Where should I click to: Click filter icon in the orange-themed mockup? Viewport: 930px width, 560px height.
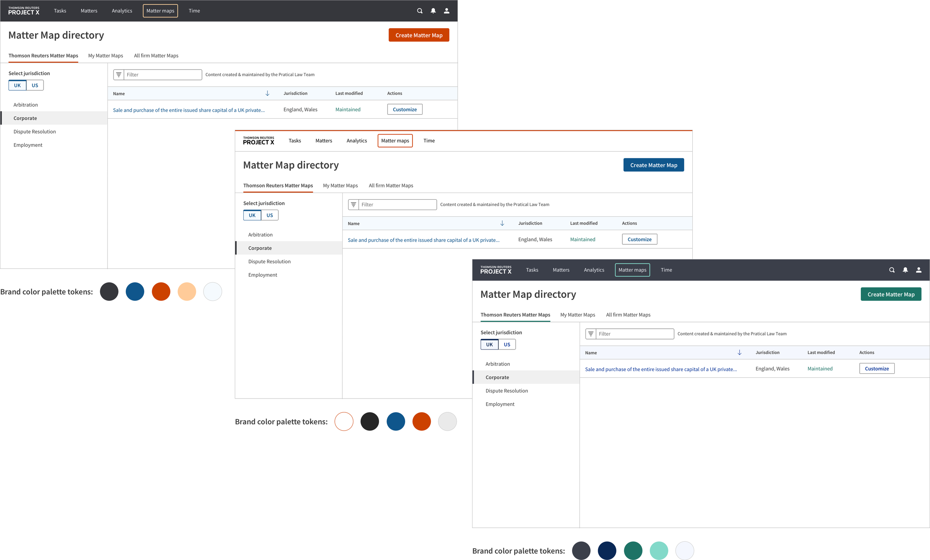[119, 75]
